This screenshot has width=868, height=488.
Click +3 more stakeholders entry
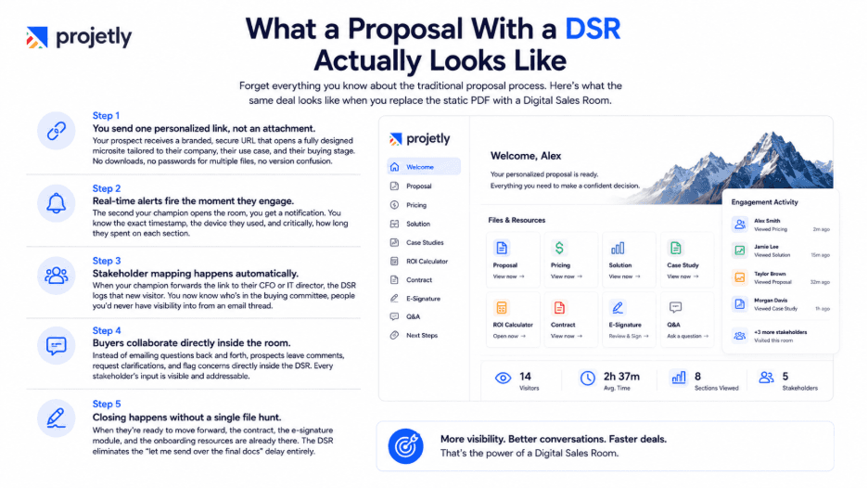coord(781,336)
